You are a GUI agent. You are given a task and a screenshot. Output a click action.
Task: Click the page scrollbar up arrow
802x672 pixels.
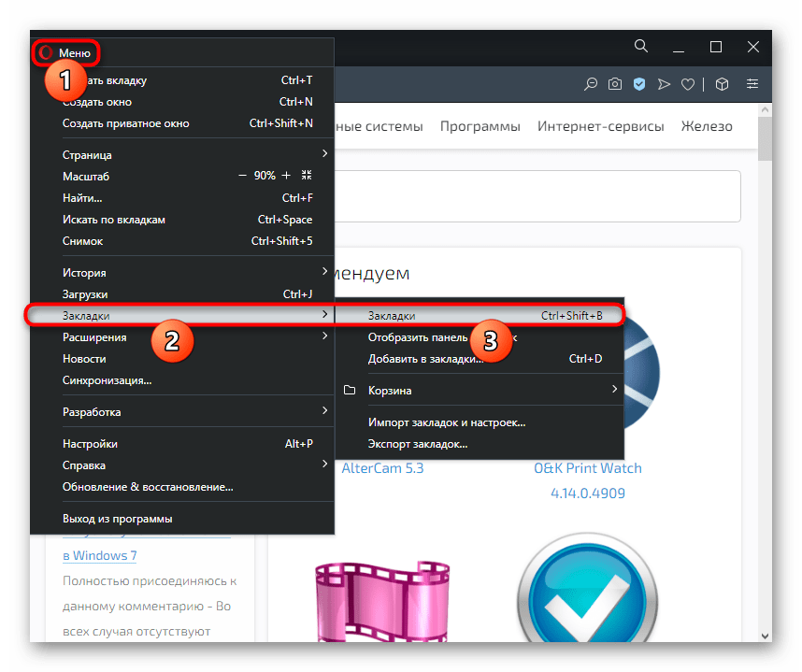pyautogui.click(x=766, y=109)
